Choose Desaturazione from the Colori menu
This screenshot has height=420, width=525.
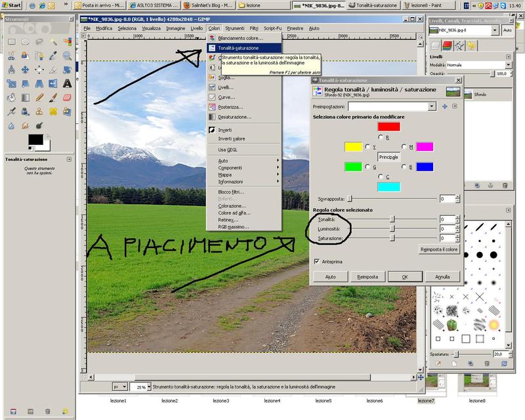click(234, 117)
